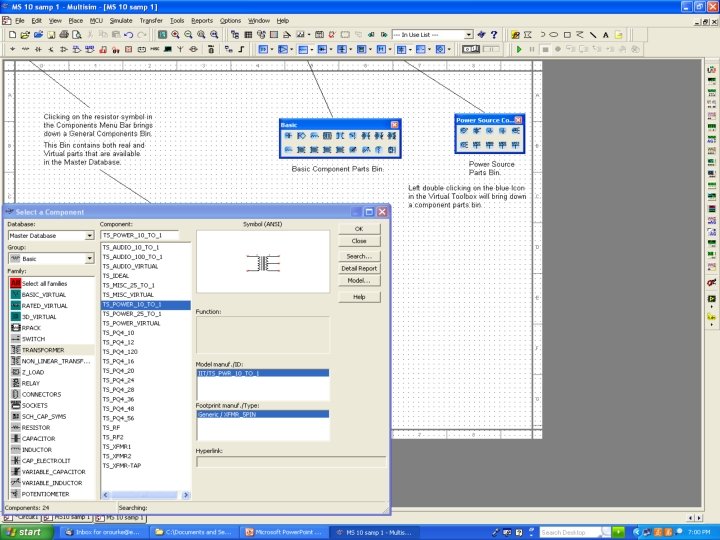The width and height of the screenshot is (720, 540).
Task: Click the op-amp triangle symbol icon
Action: tap(64, 49)
